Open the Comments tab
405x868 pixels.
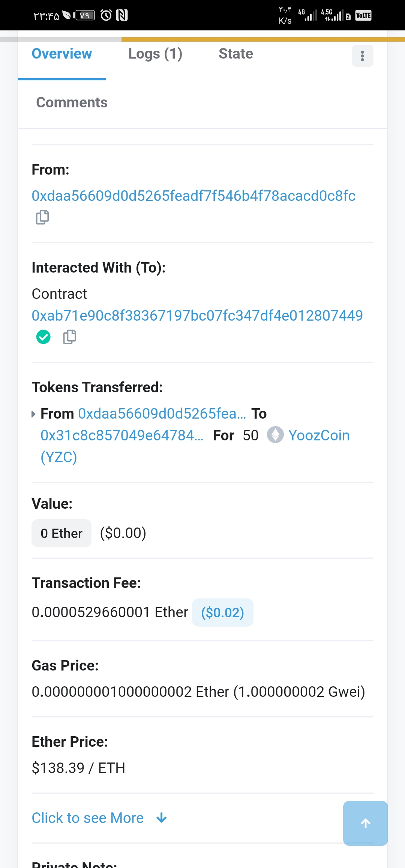[72, 102]
